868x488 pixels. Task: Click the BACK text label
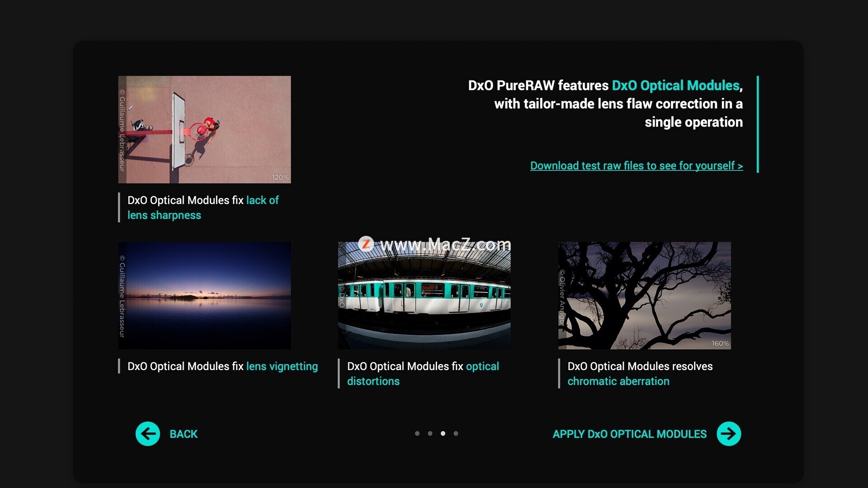(184, 434)
